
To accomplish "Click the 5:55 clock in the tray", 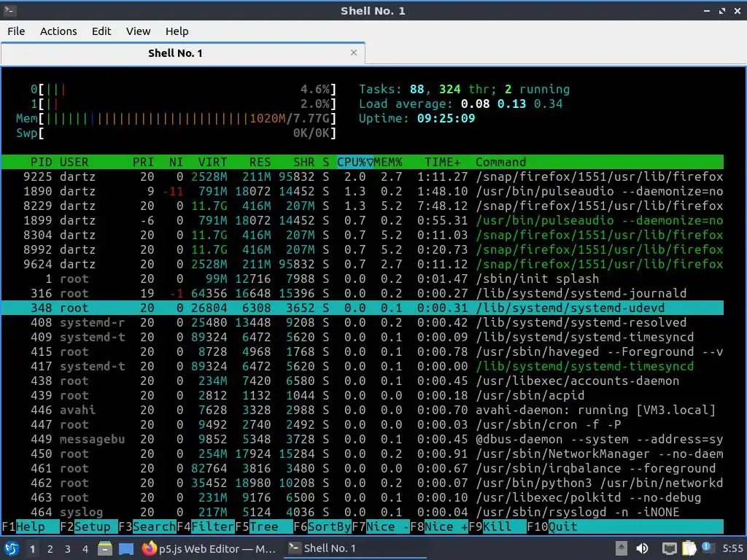I will pyautogui.click(x=732, y=548).
